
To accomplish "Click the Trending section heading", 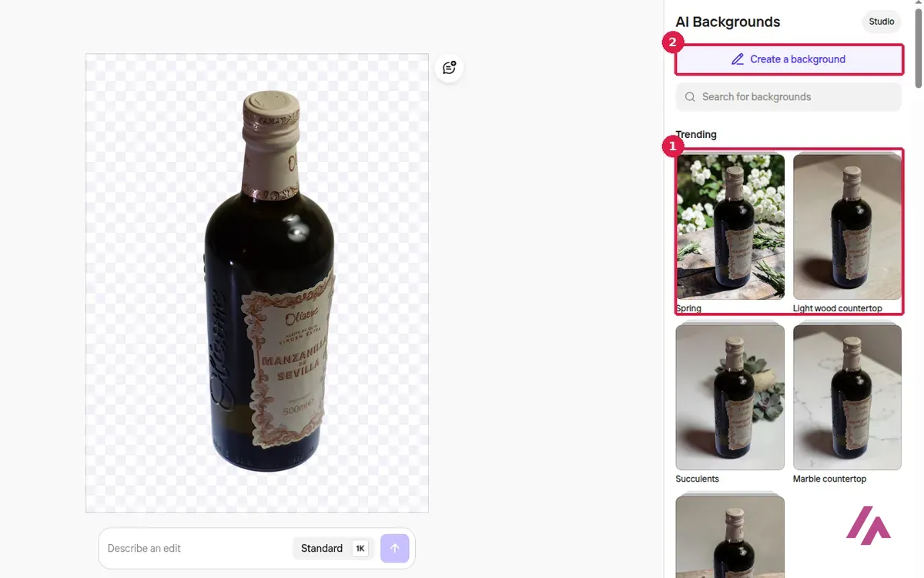I will (696, 135).
